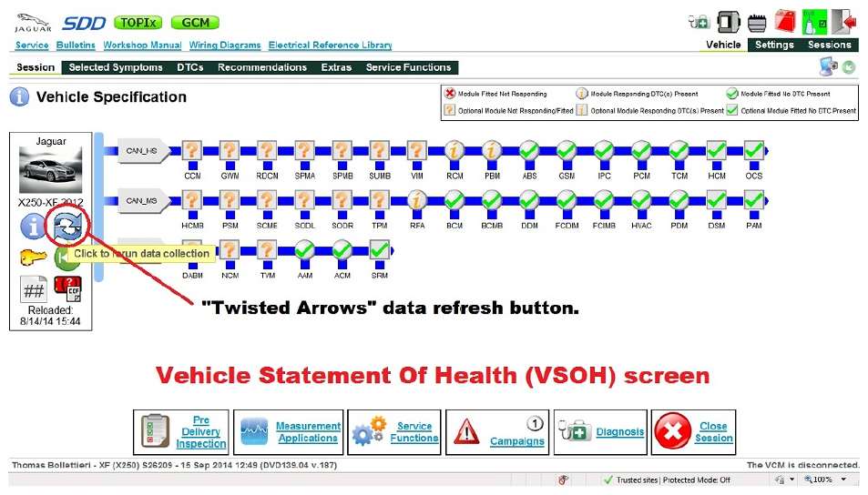This screenshot has height=495, width=868.
Task: Click the PAM module status icon
Action: tap(754, 200)
